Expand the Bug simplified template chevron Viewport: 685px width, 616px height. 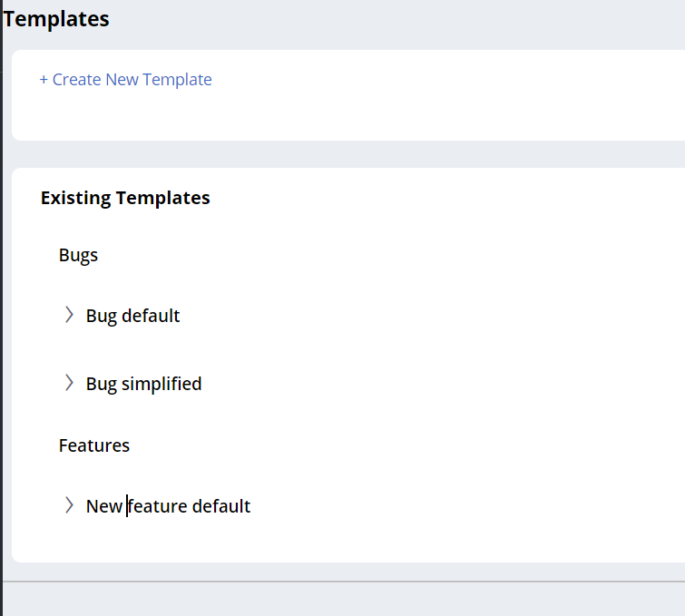pos(69,383)
